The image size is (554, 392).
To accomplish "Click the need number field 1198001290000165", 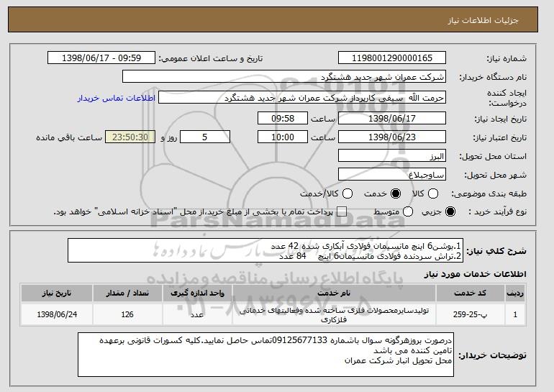I will [x=392, y=58].
